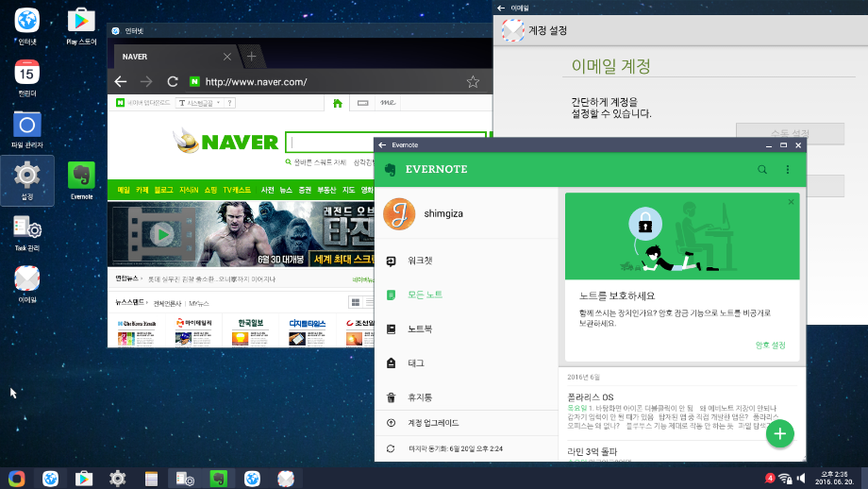Open the Evernote desktop shortcut
This screenshot has height=489, width=868.
pos(81,180)
